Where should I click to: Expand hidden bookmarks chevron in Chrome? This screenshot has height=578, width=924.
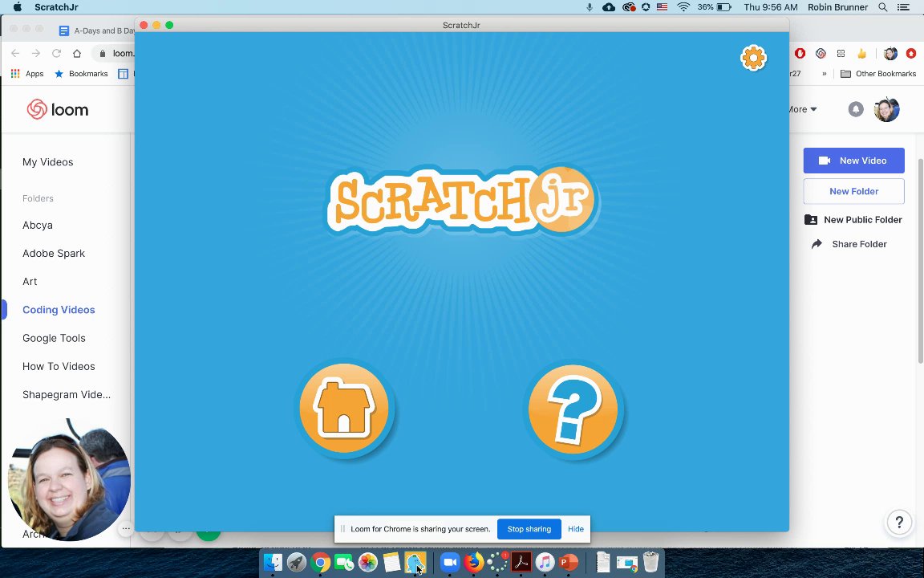pyautogui.click(x=825, y=74)
